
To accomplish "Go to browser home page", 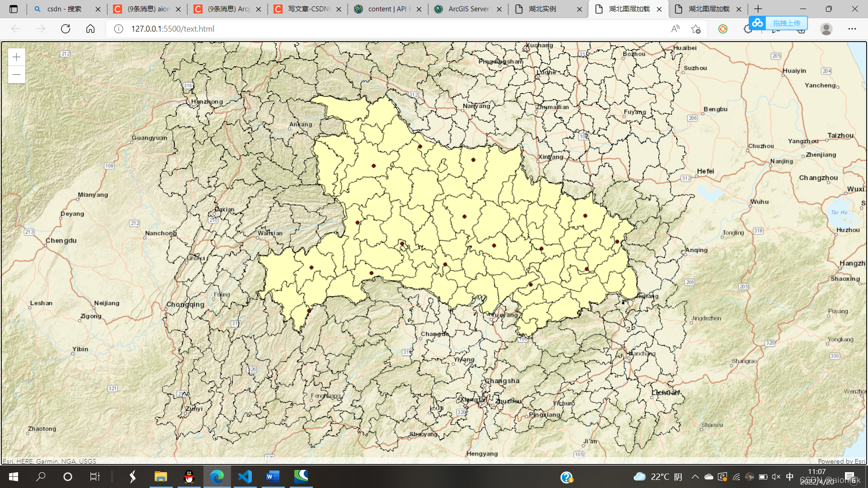I will pyautogui.click(x=90, y=29).
